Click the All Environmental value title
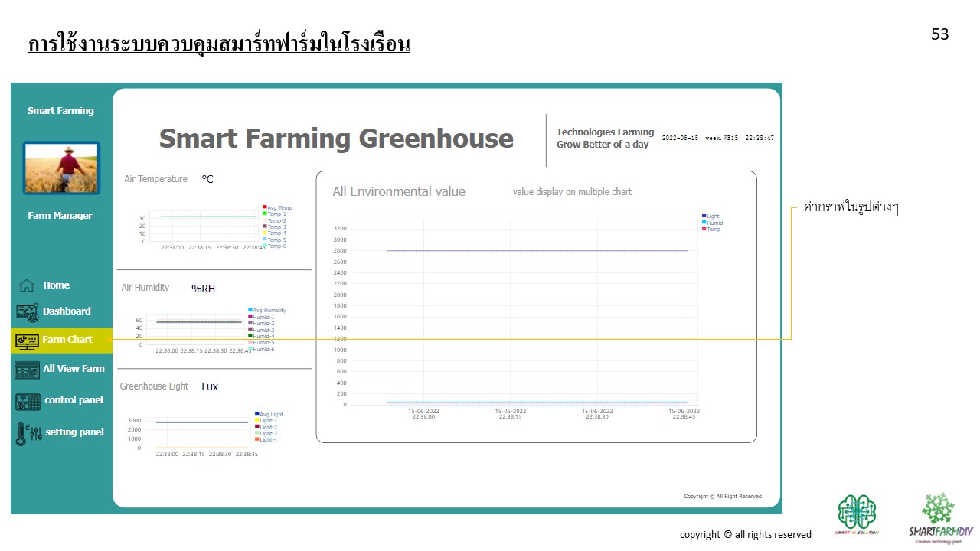Screen dimensions: 980x551 click(x=399, y=191)
